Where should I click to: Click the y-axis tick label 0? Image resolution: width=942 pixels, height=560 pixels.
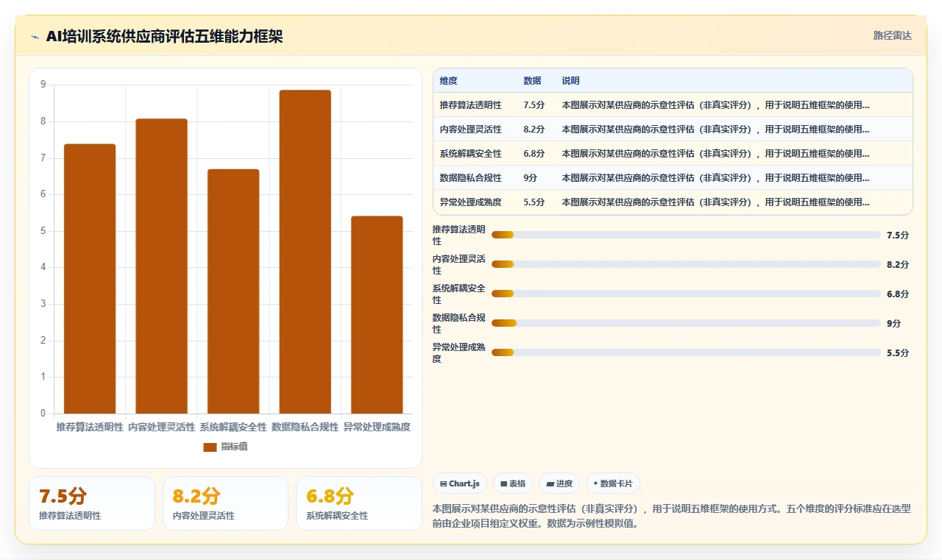43,414
